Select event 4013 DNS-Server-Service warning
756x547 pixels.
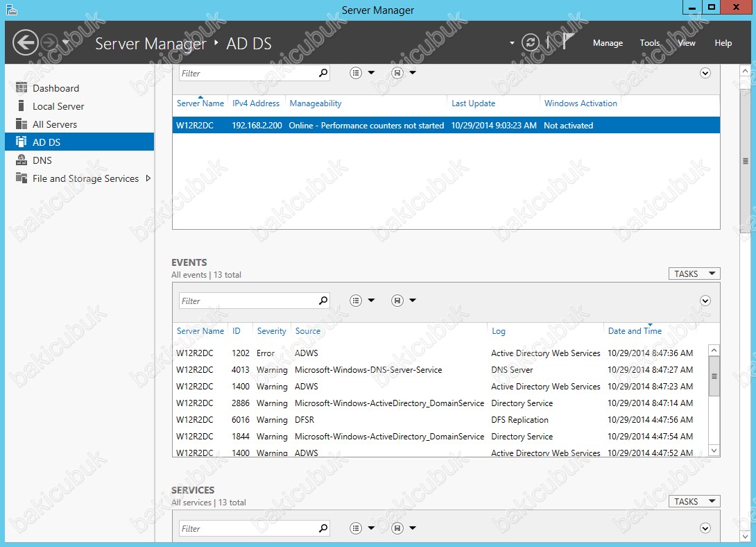pyautogui.click(x=440, y=370)
